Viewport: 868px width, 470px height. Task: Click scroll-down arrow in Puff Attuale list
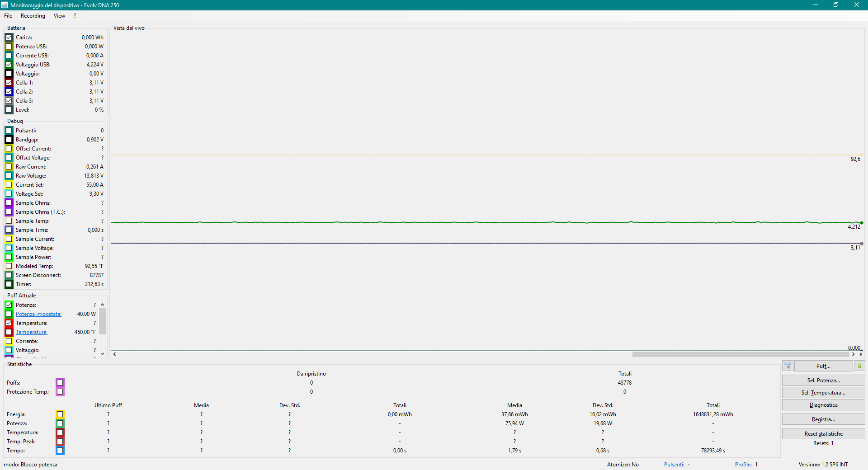coord(103,354)
